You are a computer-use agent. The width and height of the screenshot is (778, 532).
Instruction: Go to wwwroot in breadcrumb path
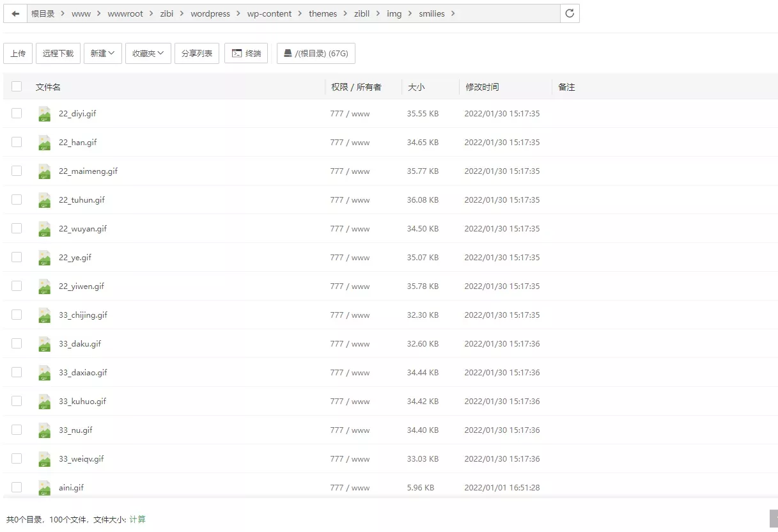(125, 13)
